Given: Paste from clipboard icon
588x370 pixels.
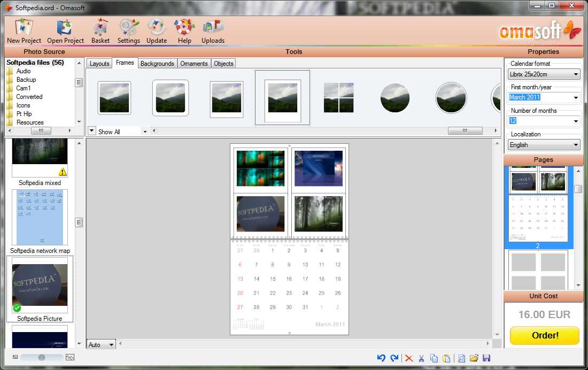Looking at the screenshot, I should pos(446,358).
